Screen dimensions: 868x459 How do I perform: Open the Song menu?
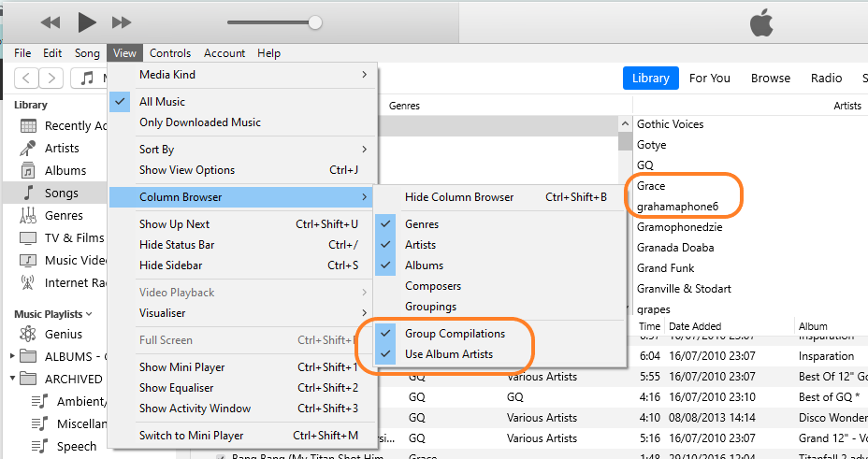pos(87,53)
